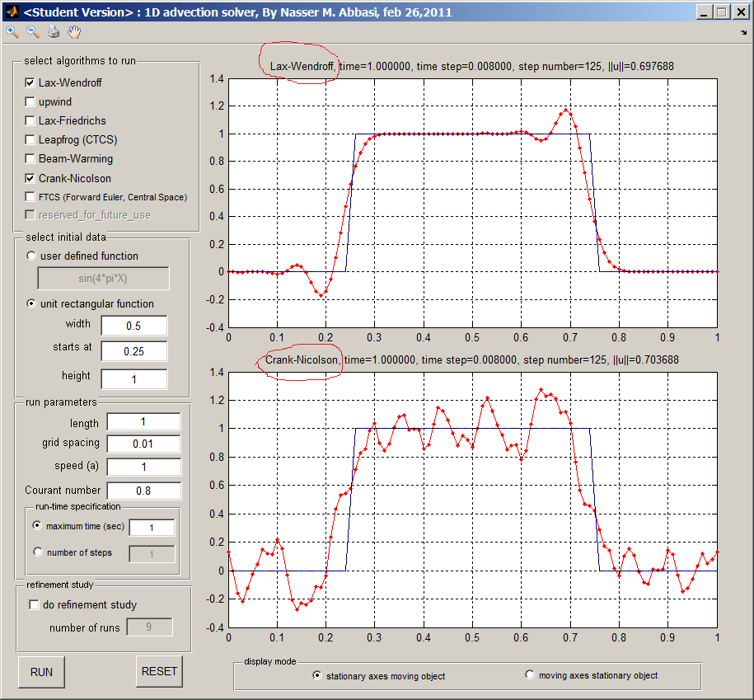Screen dimensions: 754x700
Task: Enable the upwind algorithm checkbox
Action: pyautogui.click(x=30, y=102)
